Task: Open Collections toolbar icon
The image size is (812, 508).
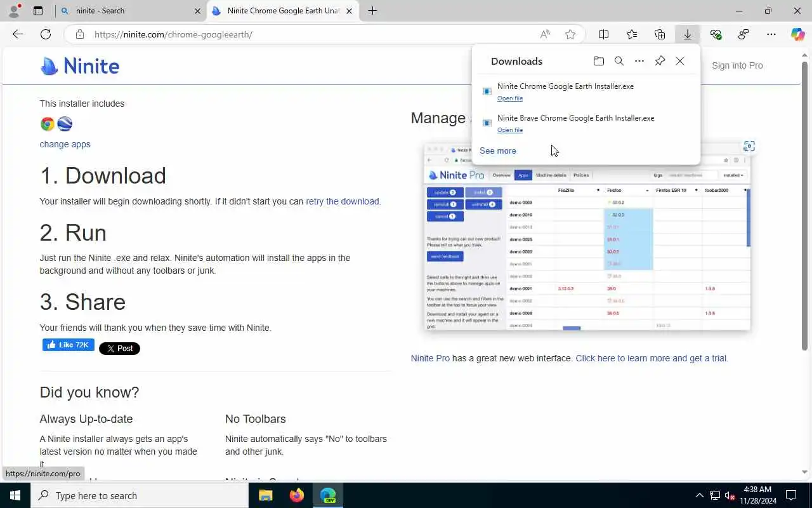Action: 660,34
